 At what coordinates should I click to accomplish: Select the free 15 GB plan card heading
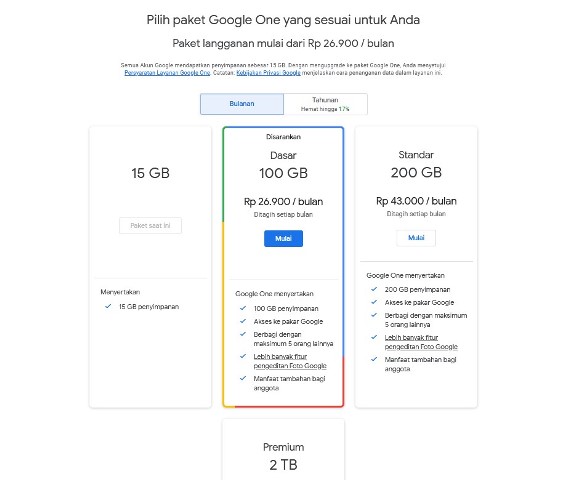pyautogui.click(x=150, y=173)
